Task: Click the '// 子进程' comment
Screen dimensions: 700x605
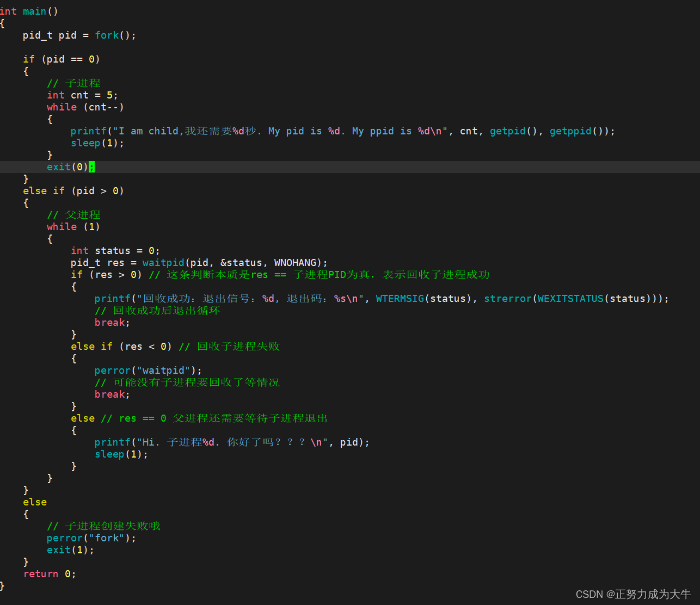Action: pyautogui.click(x=73, y=83)
